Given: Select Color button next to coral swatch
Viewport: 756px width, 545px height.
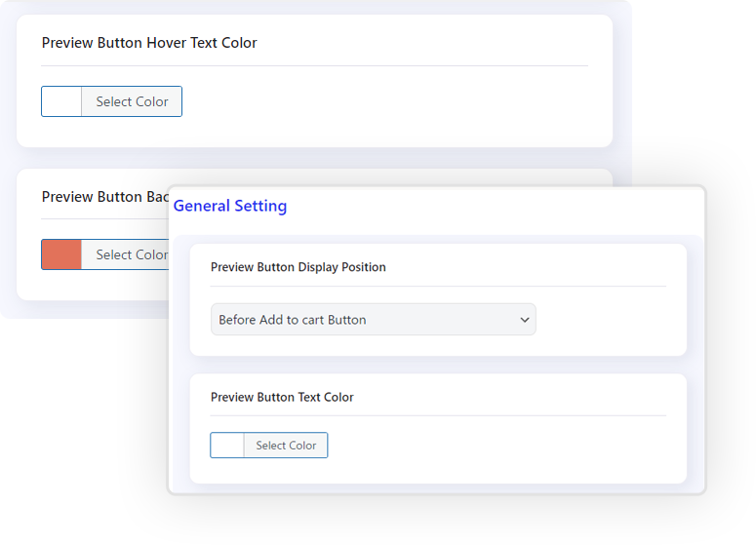Looking at the screenshot, I should point(126,254).
